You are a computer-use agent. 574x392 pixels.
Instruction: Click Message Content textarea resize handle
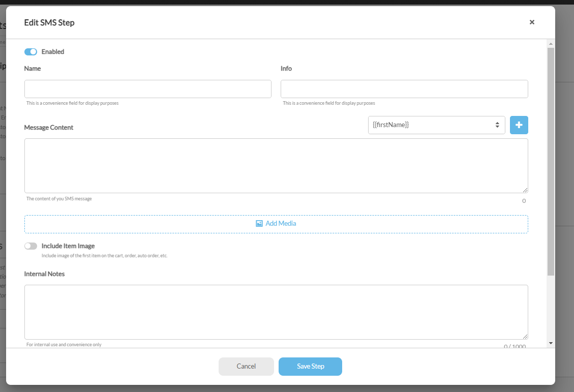(x=525, y=190)
